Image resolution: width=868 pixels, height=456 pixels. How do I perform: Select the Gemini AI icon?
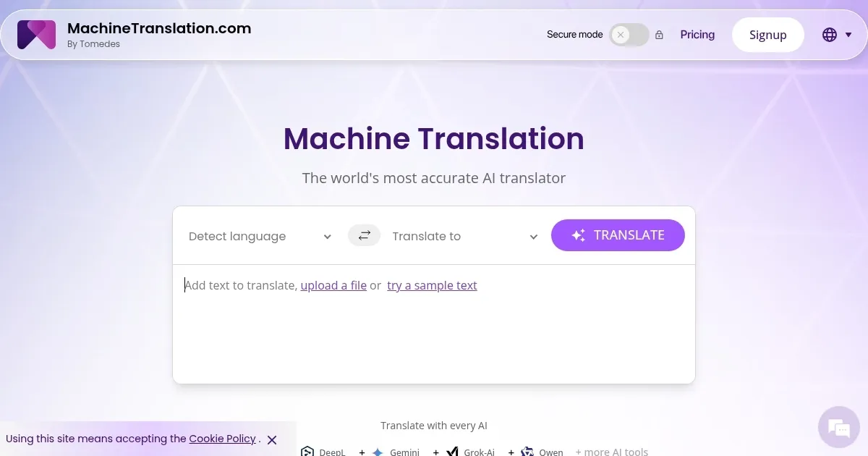(x=377, y=452)
